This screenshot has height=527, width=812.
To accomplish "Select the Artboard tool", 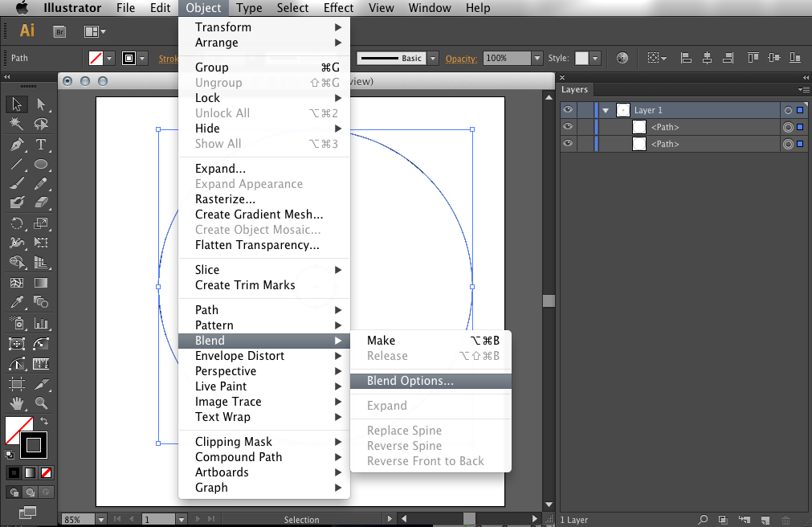I will pos(17,384).
